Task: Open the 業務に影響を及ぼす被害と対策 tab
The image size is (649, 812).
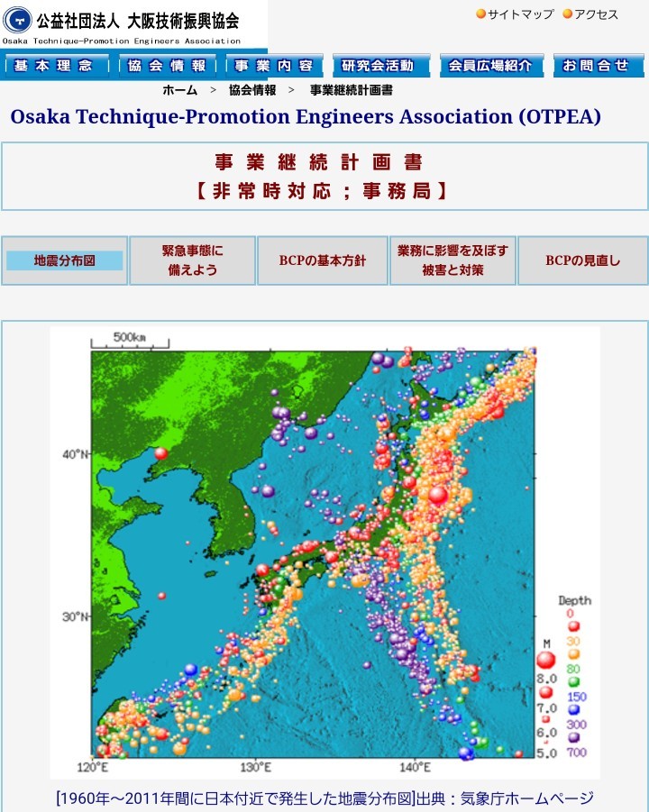Action: [x=452, y=260]
